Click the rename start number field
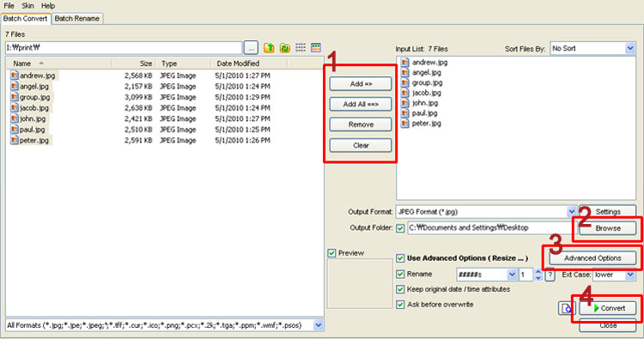Screen dimensions: 644x339 [526, 275]
